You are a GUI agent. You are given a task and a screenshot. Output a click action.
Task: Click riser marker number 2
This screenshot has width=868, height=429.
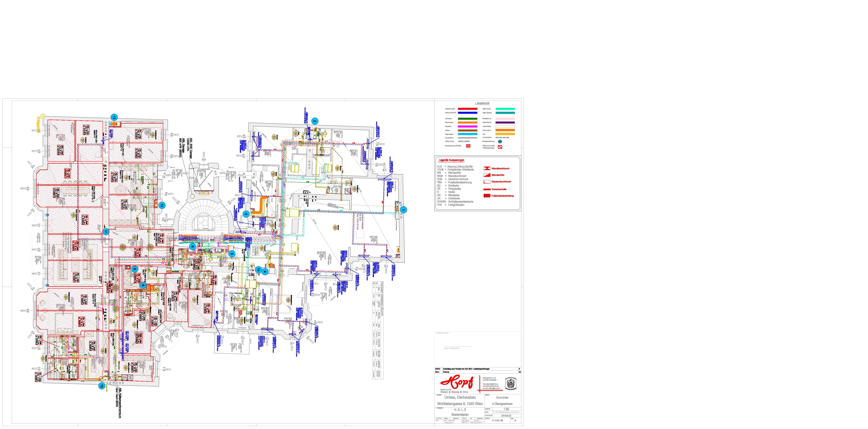point(315,121)
